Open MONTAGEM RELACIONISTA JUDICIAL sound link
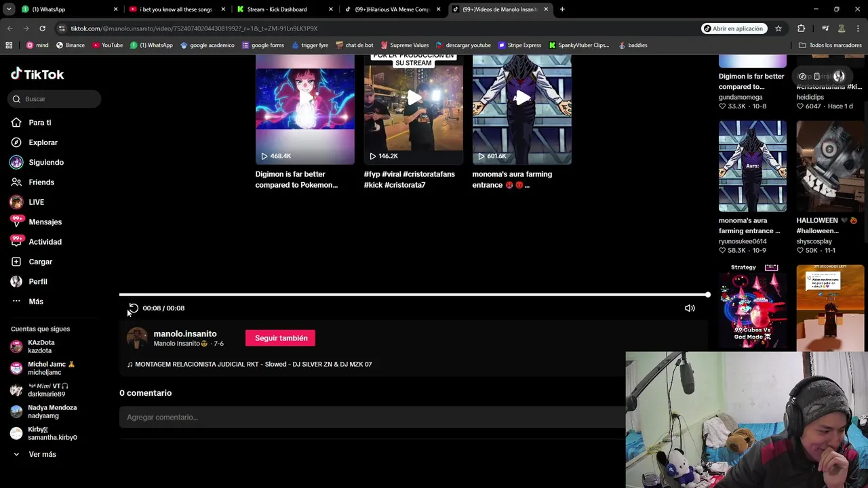This screenshot has width=868, height=488. click(x=250, y=365)
